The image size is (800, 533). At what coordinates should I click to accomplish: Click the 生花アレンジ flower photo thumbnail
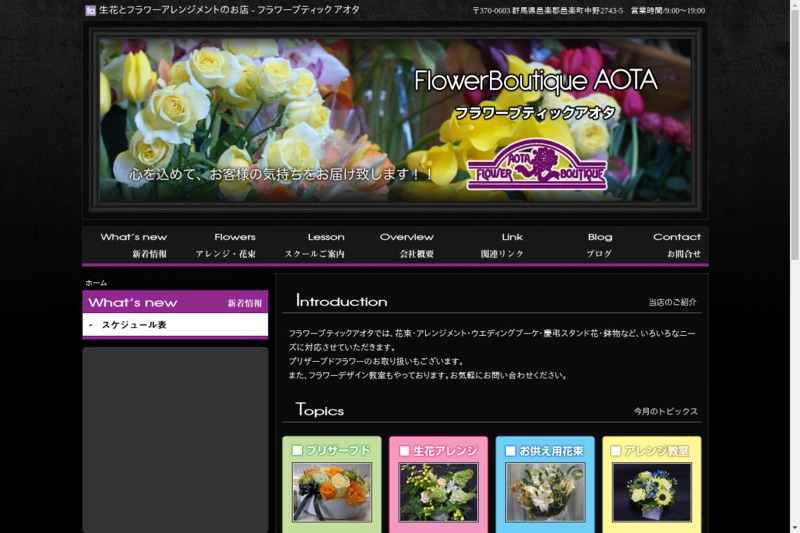click(x=438, y=492)
